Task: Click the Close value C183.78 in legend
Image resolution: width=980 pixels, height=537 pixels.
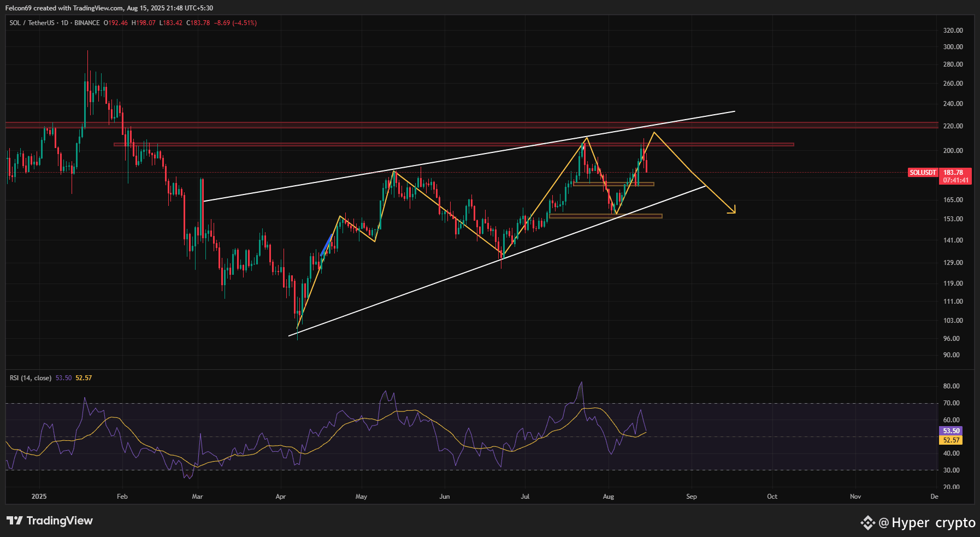Action: [198, 23]
